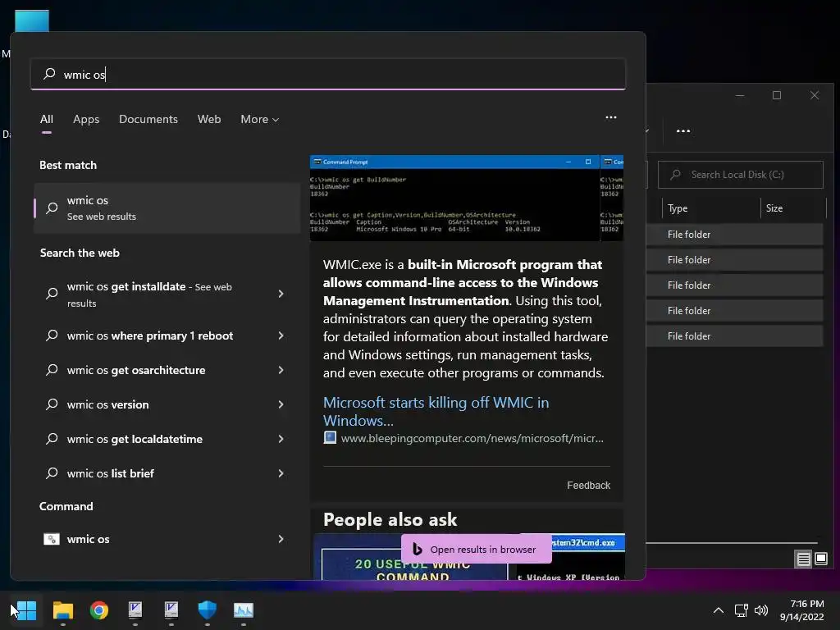
Task: Click 'Search Local Disk (C:)' box in Explorer
Action: point(741,175)
